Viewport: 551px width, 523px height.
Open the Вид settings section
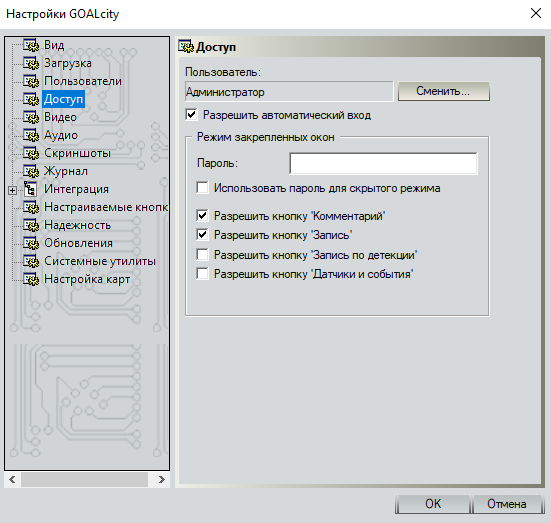[54, 45]
